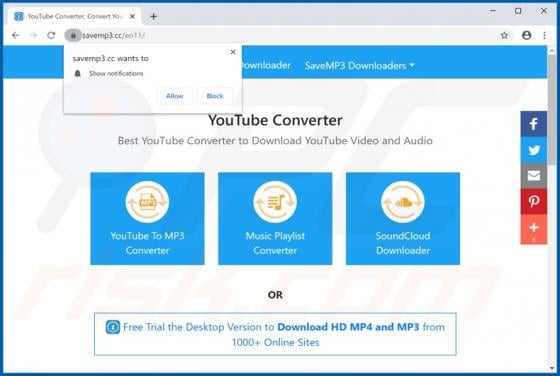Screen dimensions: 560x376
Task: Select the YouTube Converter browser tab
Action: click(74, 16)
